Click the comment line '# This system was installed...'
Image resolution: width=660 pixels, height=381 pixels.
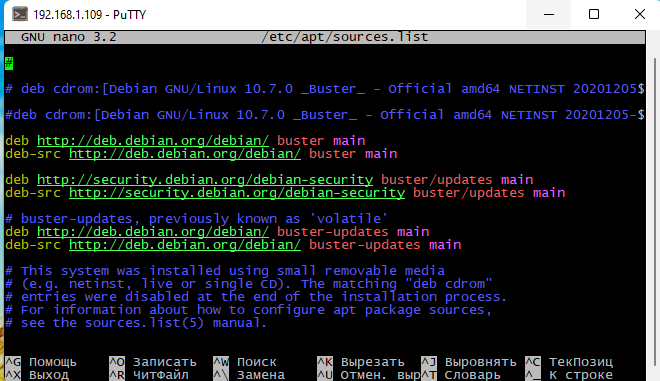(x=225, y=271)
